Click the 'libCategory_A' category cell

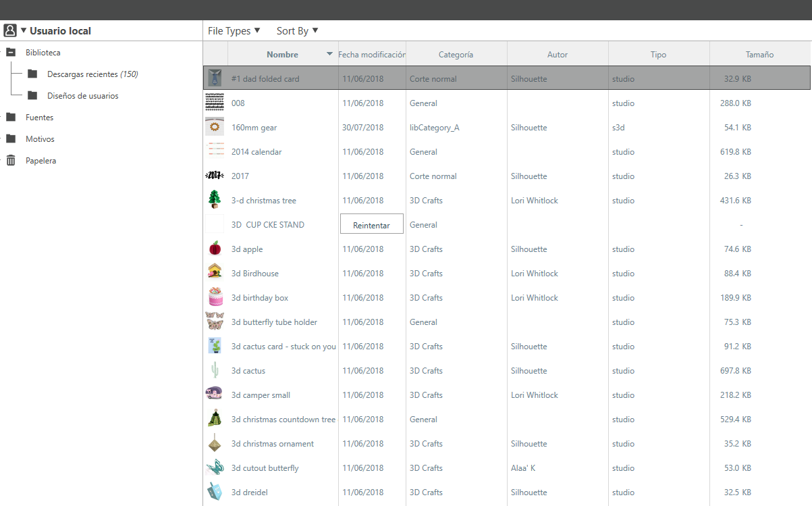coord(435,128)
